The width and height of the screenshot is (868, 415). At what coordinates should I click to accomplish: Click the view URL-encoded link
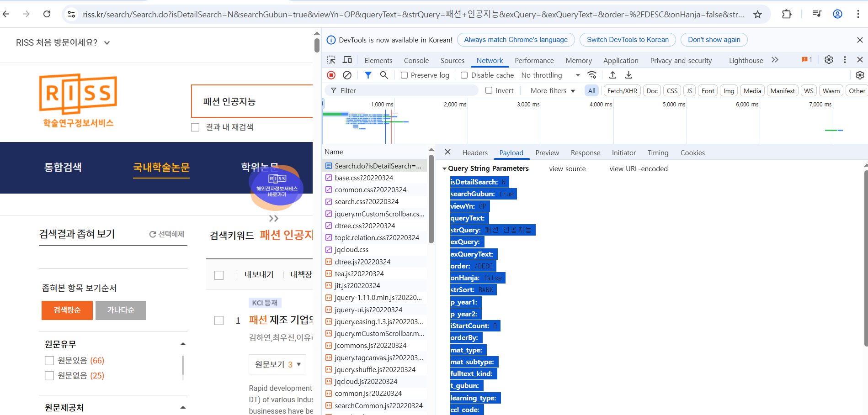(639, 169)
